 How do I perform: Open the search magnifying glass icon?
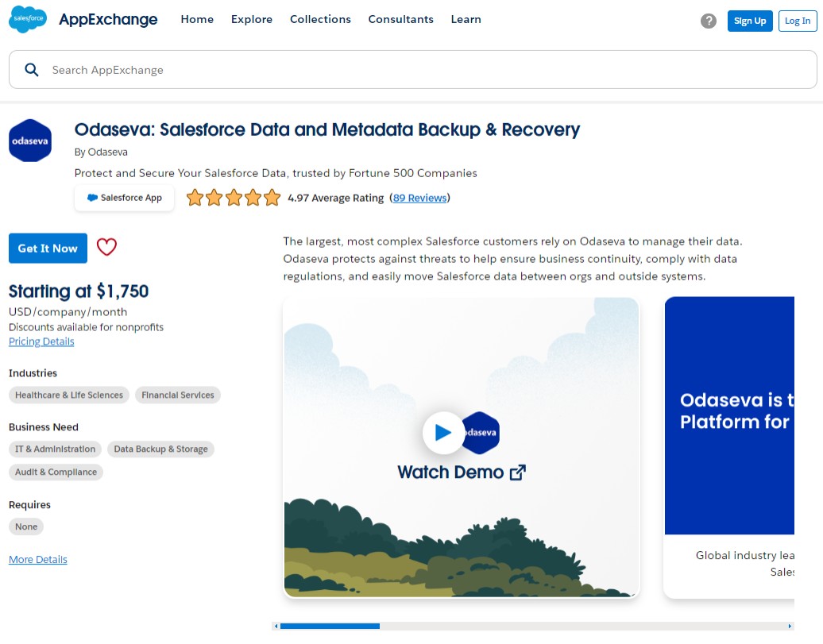pyautogui.click(x=31, y=69)
